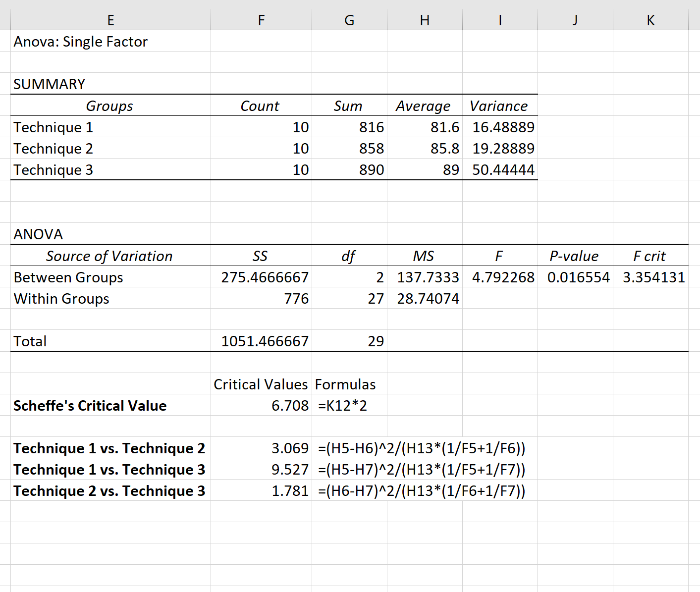
Task: Select Scheffe critical value 6.708
Action: coord(261,405)
